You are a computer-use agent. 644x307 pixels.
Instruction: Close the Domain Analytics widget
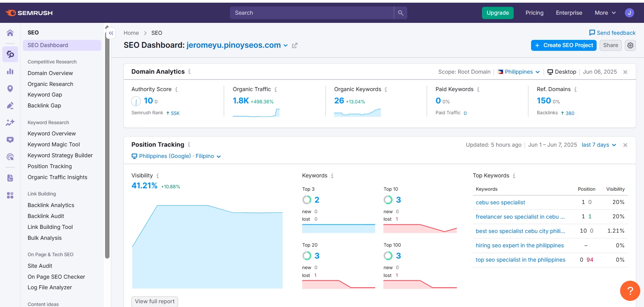625,72
